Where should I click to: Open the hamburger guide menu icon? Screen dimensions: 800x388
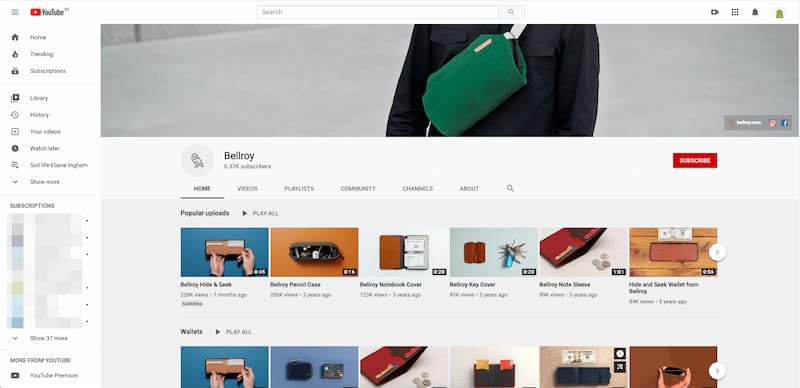(x=15, y=12)
